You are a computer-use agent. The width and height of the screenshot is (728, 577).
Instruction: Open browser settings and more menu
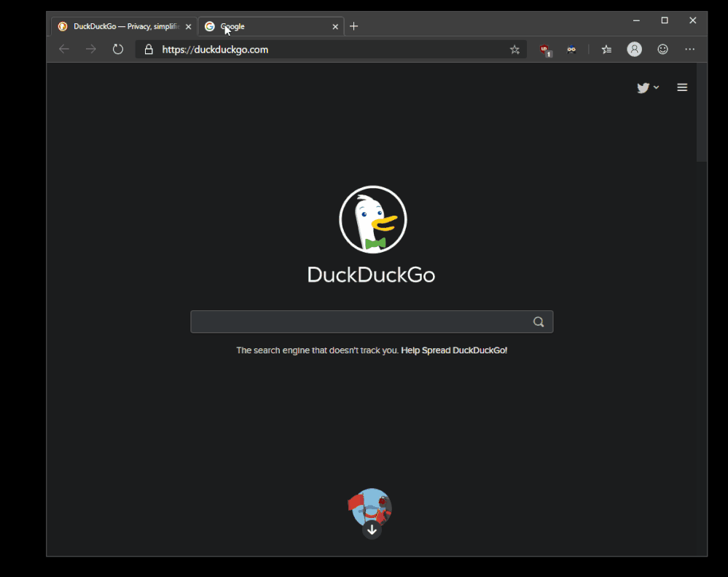click(x=690, y=50)
